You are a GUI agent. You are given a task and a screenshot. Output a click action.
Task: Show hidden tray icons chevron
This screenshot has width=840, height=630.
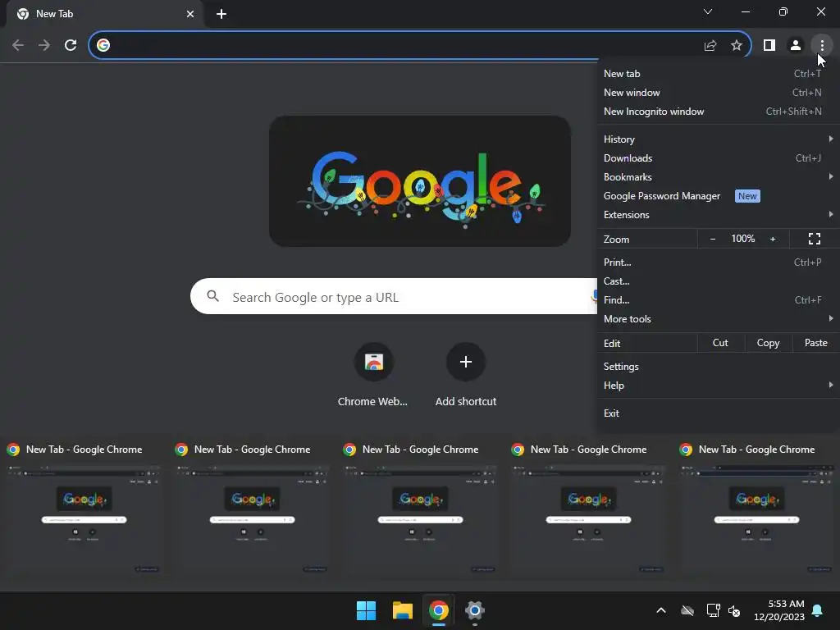click(661, 610)
